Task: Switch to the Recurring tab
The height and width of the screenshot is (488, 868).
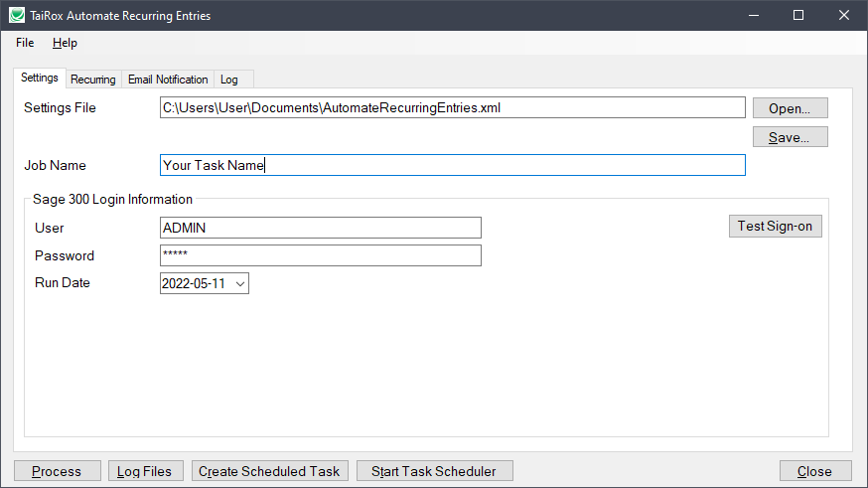Action: click(x=93, y=80)
